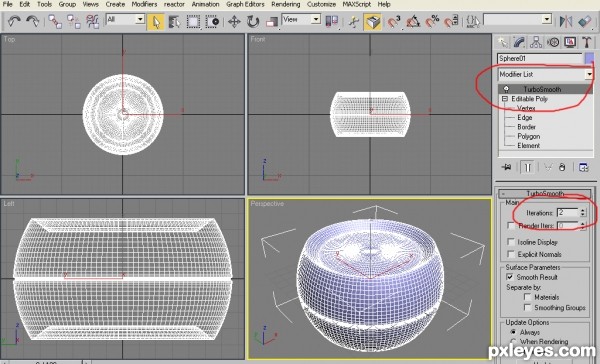Click the Align tool icon
Screen dimensions: 600x364
coord(584,21)
